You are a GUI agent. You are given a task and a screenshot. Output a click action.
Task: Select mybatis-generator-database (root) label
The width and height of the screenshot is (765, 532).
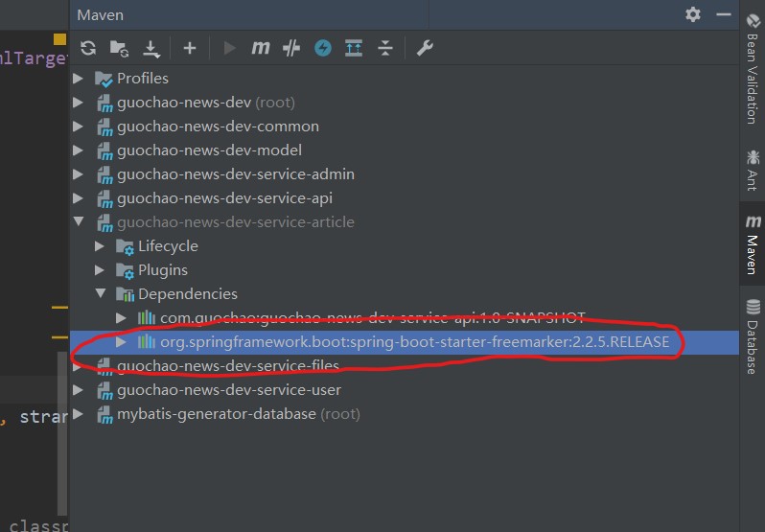(239, 414)
